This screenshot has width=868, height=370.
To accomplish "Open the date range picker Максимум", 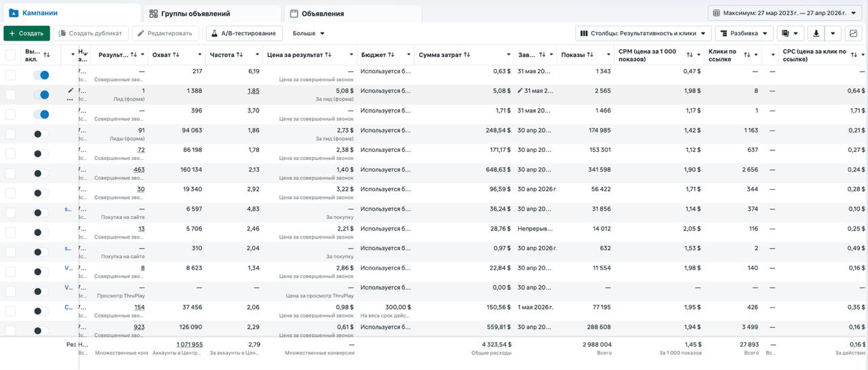I will 785,13.
